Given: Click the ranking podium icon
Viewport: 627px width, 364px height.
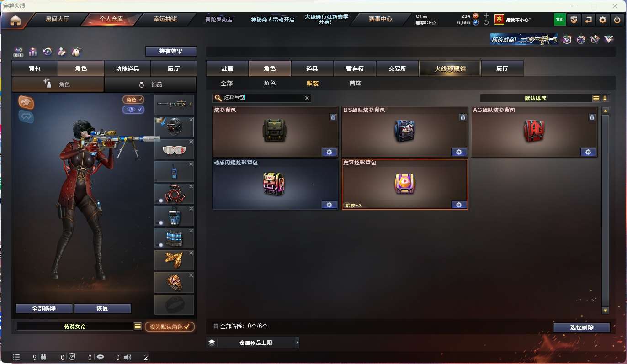Looking at the screenshot, I should pos(33,52).
